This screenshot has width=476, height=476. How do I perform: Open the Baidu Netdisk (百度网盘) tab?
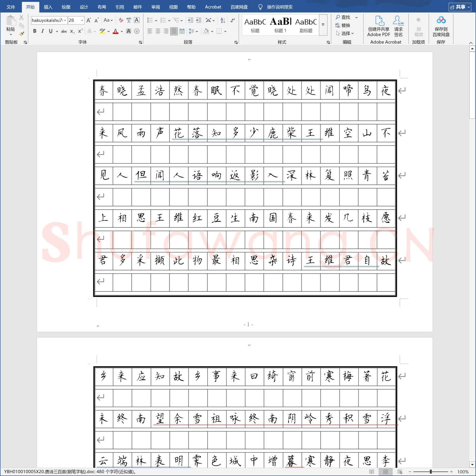[x=239, y=7]
